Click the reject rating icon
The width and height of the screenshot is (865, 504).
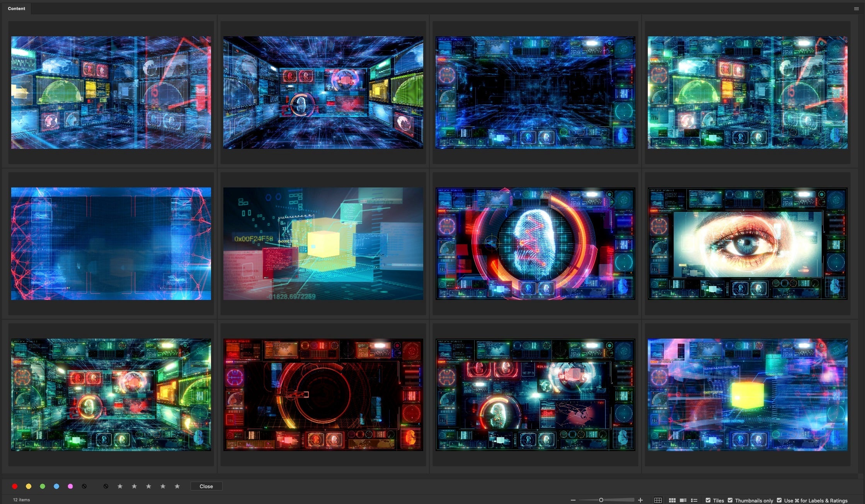point(106,486)
